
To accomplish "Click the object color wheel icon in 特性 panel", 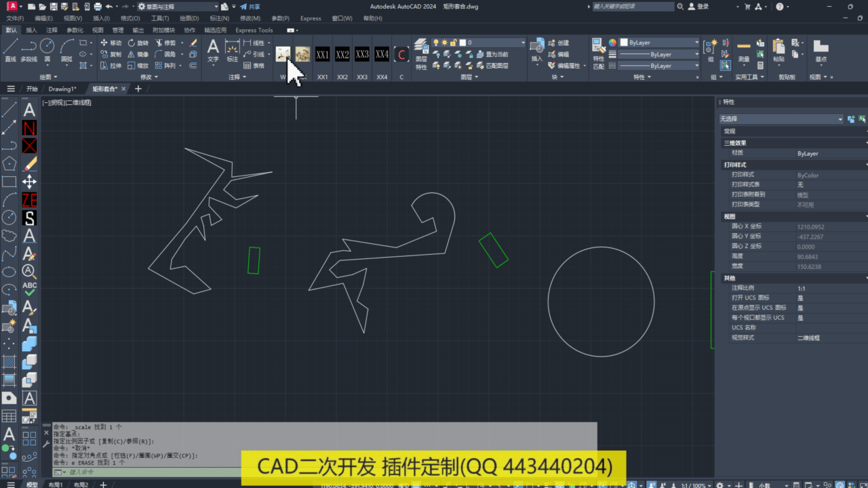I will (x=613, y=43).
